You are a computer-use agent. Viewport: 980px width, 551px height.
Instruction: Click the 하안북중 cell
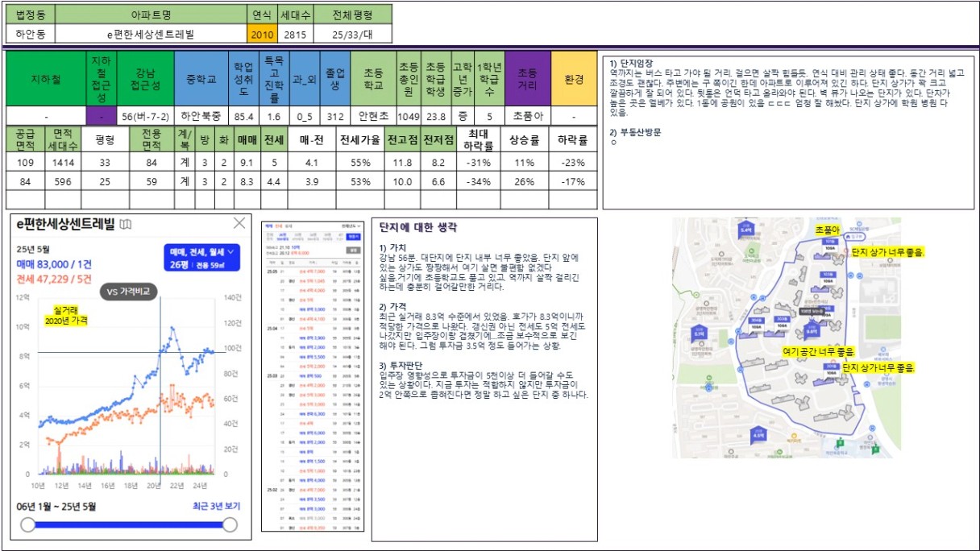pyautogui.click(x=201, y=117)
